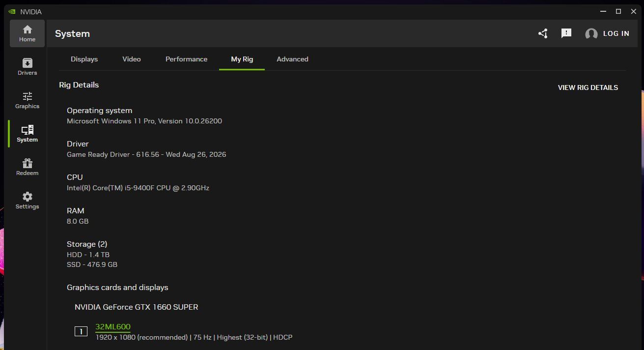This screenshot has height=350, width=644.
Task: Open the Redeem gift section
Action: pos(27,167)
